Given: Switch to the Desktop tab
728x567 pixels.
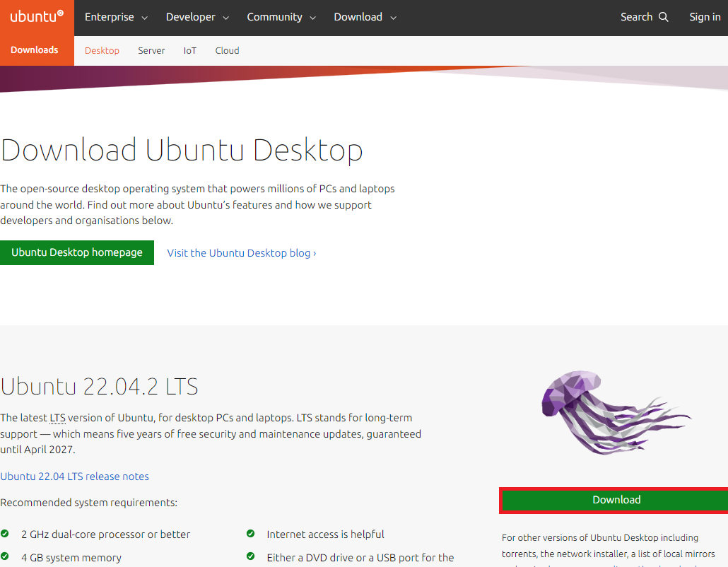Looking at the screenshot, I should pos(102,51).
